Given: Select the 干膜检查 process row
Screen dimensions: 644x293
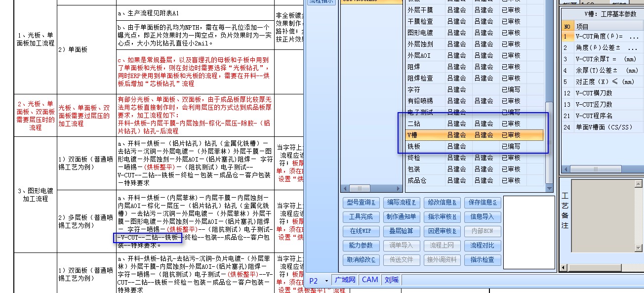Looking at the screenshot, I should 475,21.
